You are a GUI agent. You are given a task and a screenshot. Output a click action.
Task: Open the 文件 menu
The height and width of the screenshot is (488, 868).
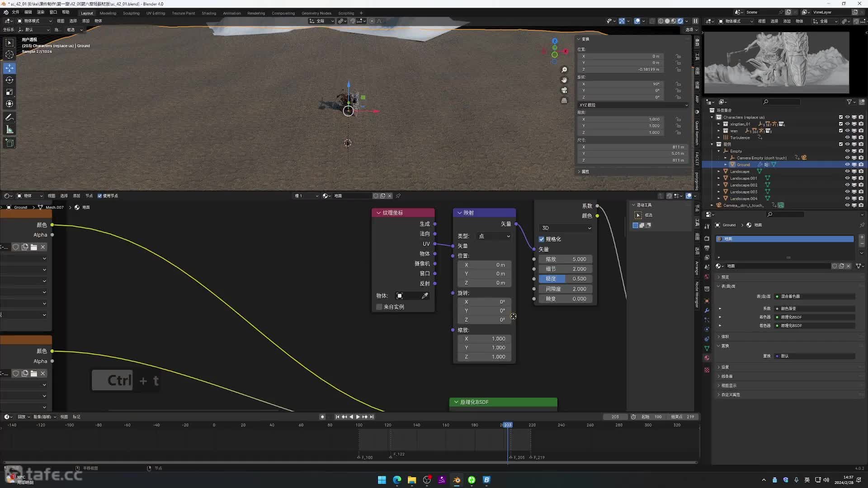[x=15, y=12]
